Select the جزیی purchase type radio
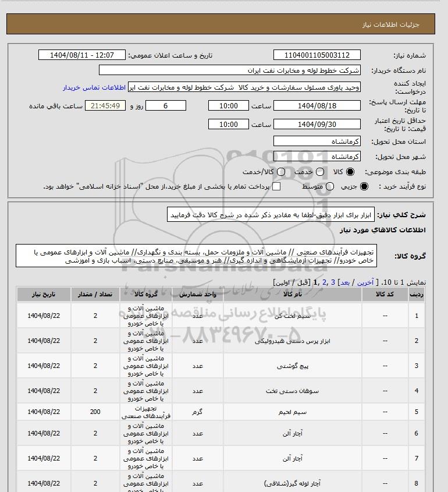Image resolution: width=448 pixels, height=492 pixels. click(x=364, y=187)
